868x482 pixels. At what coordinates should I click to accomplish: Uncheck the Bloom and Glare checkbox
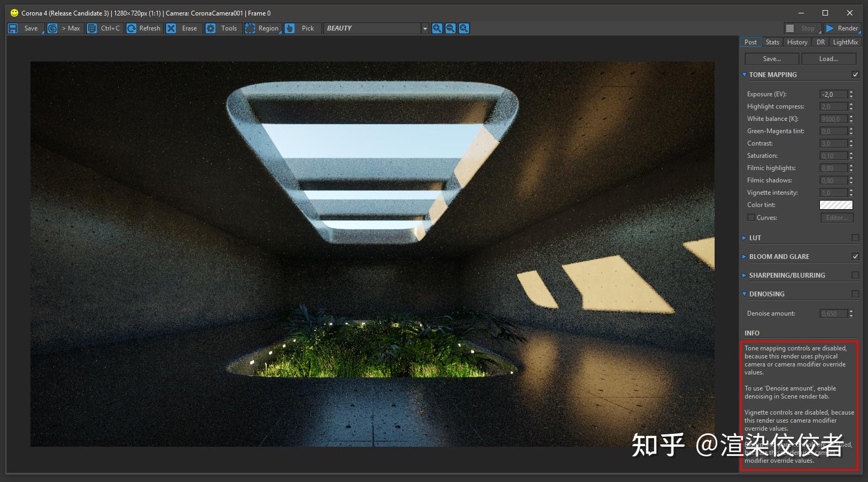(855, 257)
